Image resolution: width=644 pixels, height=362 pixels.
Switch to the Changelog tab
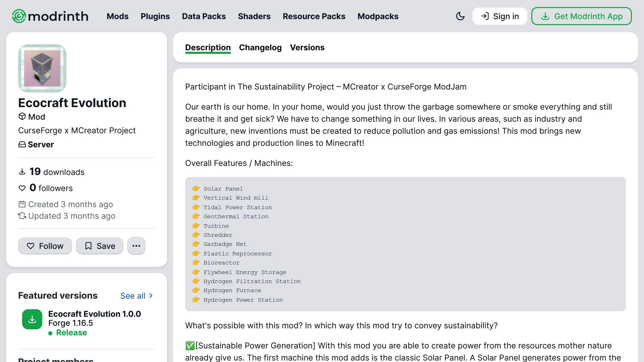tap(260, 47)
